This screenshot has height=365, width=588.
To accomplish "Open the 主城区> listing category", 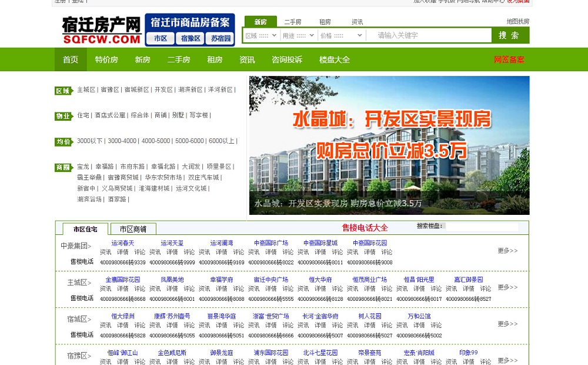I will point(79,283).
